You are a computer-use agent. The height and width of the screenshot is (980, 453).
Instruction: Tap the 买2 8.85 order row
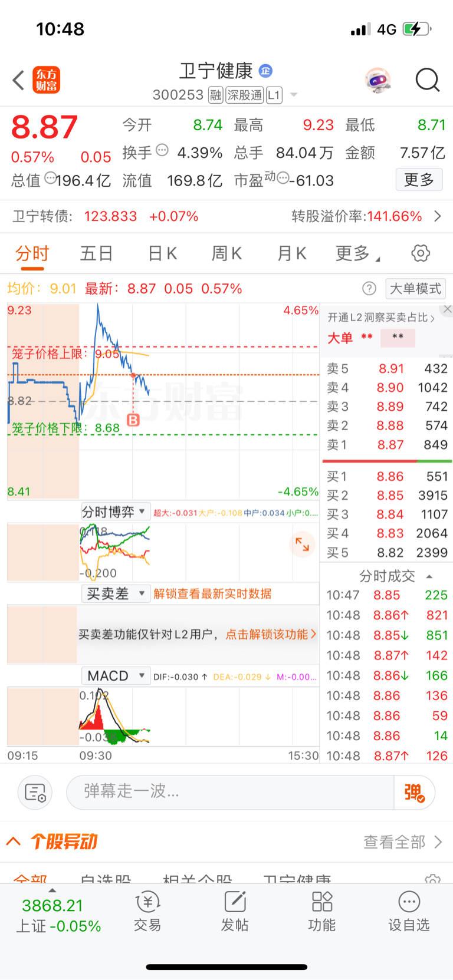coord(387,496)
